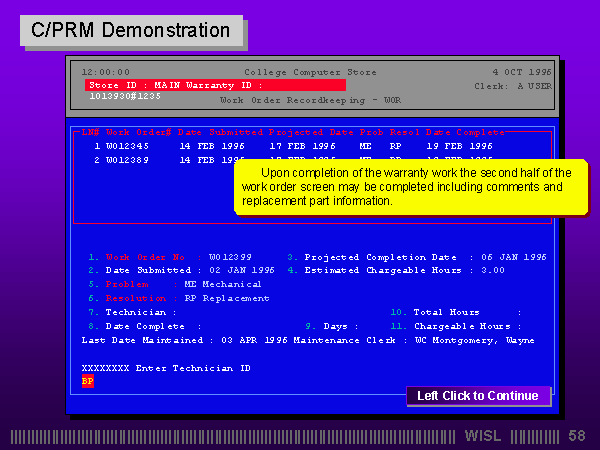Click the Estimated Chargeable Hours value 3.00
This screenshot has width=600, height=450.
tap(493, 270)
